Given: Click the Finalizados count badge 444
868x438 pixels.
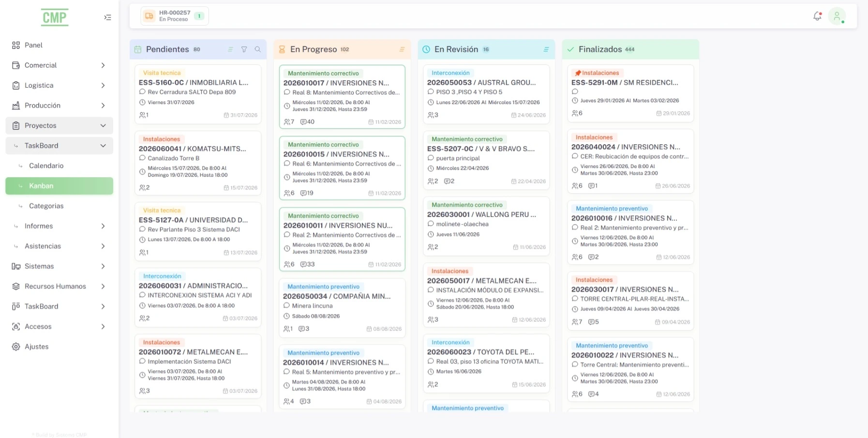Looking at the screenshot, I should (629, 49).
